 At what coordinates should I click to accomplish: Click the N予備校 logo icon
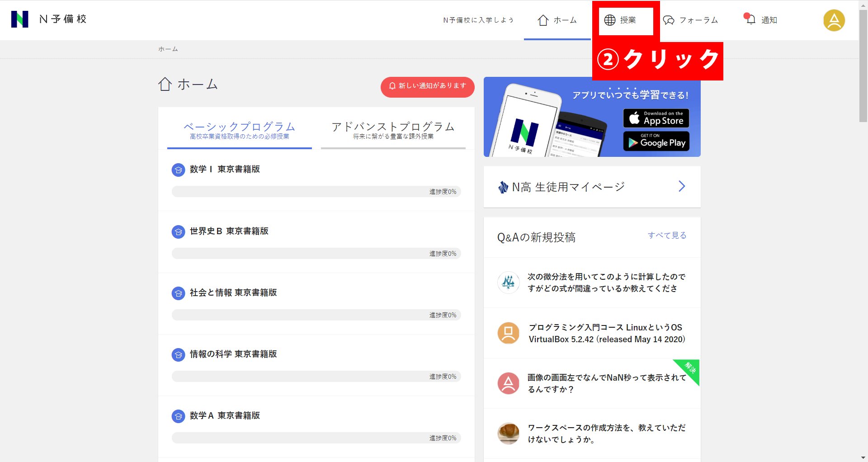(19, 19)
